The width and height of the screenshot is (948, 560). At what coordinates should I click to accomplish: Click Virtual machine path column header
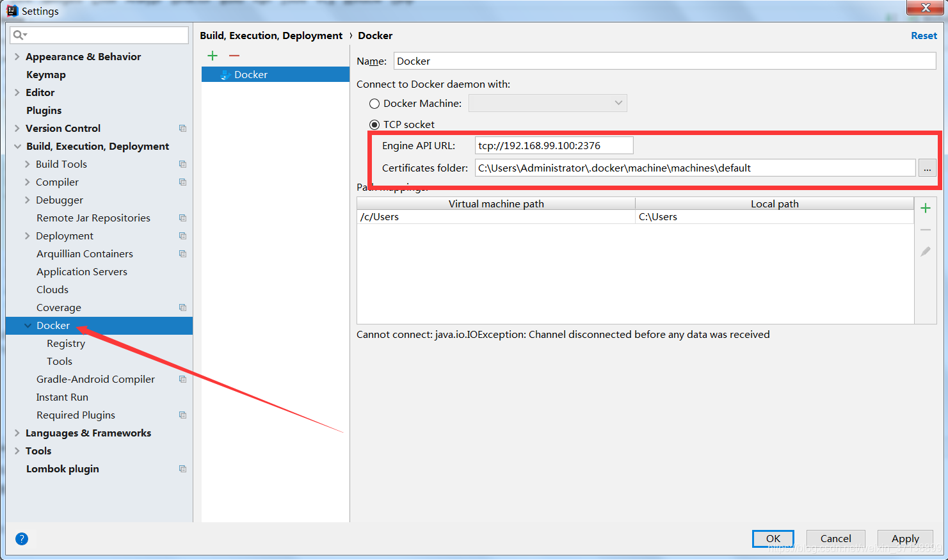click(496, 204)
